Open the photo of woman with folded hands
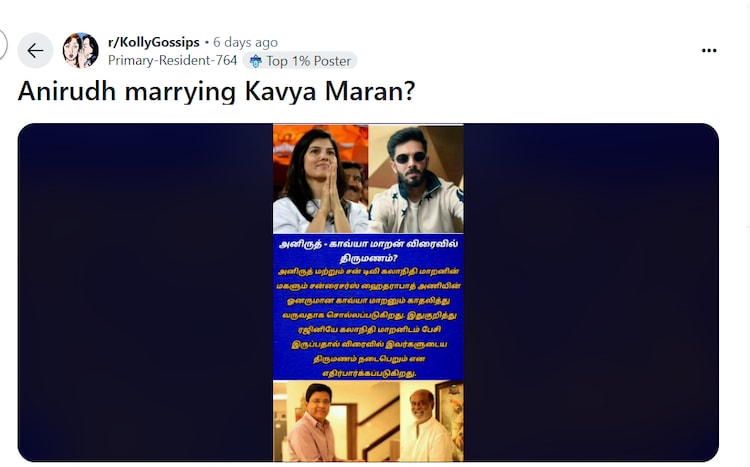This screenshot has width=750, height=467. 320,179
